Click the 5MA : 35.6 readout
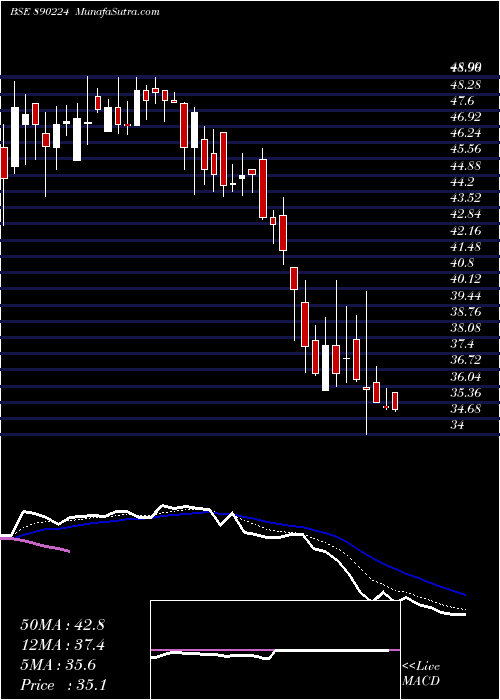This screenshot has width=500, height=700. click(58, 665)
